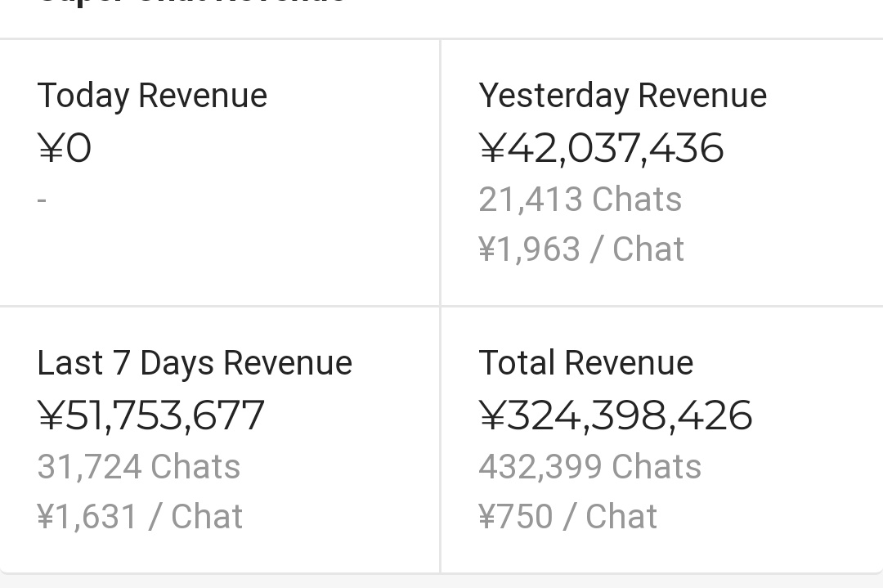
Task: Click the horizontal divider below Yesterday Revenue card
Action: coord(662,307)
